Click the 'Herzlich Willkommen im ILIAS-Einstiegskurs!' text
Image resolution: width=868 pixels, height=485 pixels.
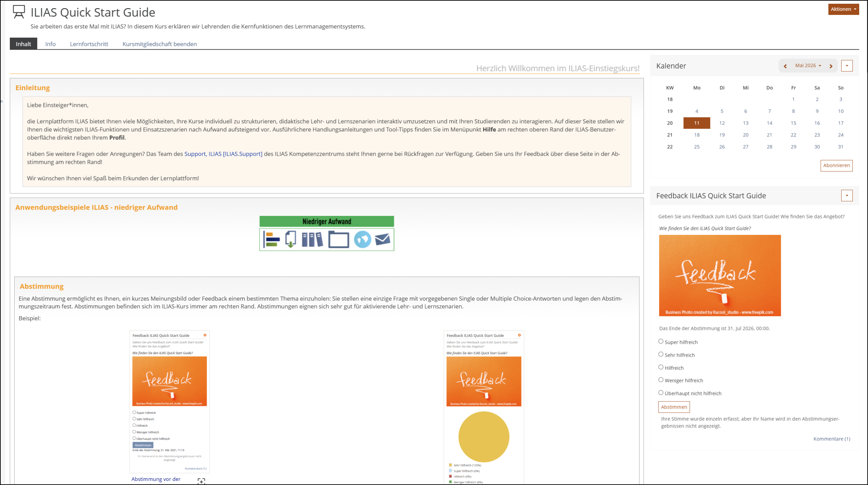tap(558, 68)
